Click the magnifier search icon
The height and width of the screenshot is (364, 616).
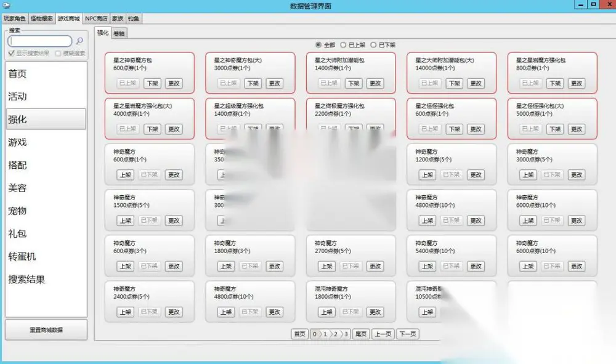[x=79, y=41]
